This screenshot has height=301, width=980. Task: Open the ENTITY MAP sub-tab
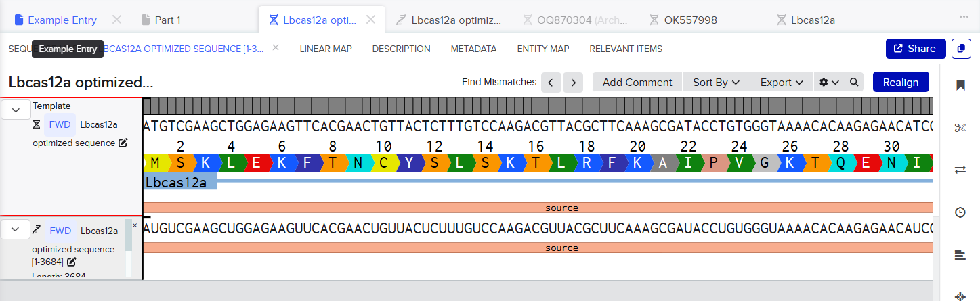click(x=543, y=49)
